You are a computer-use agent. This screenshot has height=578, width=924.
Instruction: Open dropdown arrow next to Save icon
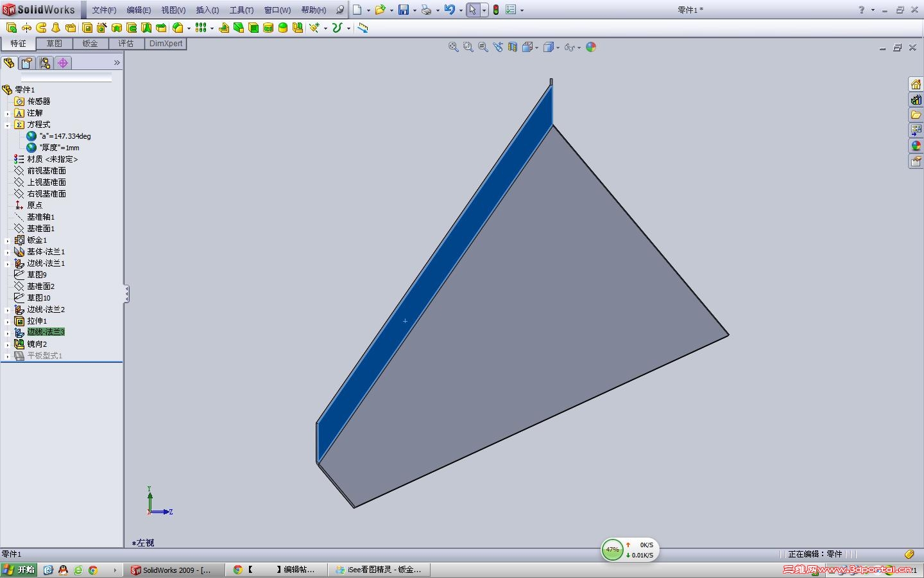click(x=415, y=10)
